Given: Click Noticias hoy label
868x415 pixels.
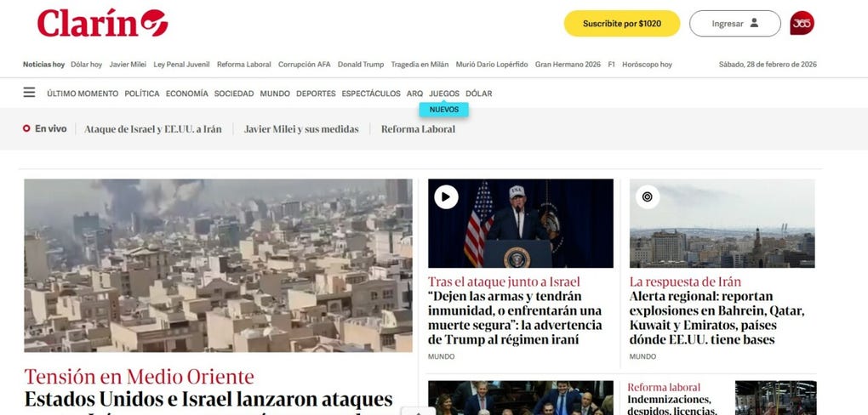Looking at the screenshot, I should click(43, 64).
